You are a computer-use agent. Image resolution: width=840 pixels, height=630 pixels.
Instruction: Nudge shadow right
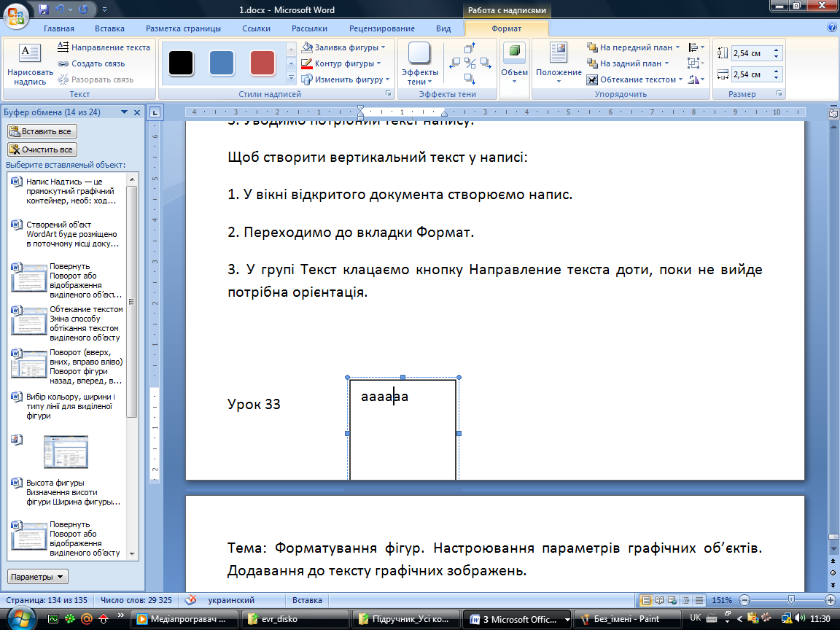coord(486,63)
